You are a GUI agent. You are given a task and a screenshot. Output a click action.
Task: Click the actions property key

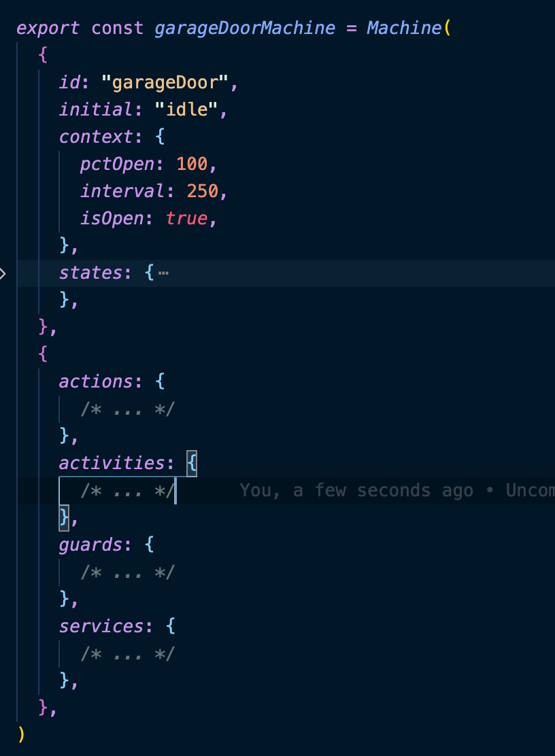pos(95,382)
